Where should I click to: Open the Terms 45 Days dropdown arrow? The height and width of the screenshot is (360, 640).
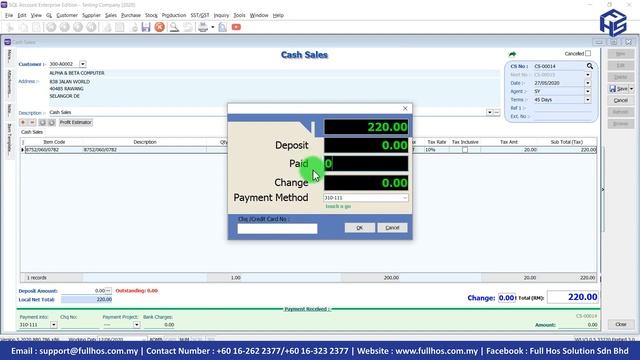point(588,100)
